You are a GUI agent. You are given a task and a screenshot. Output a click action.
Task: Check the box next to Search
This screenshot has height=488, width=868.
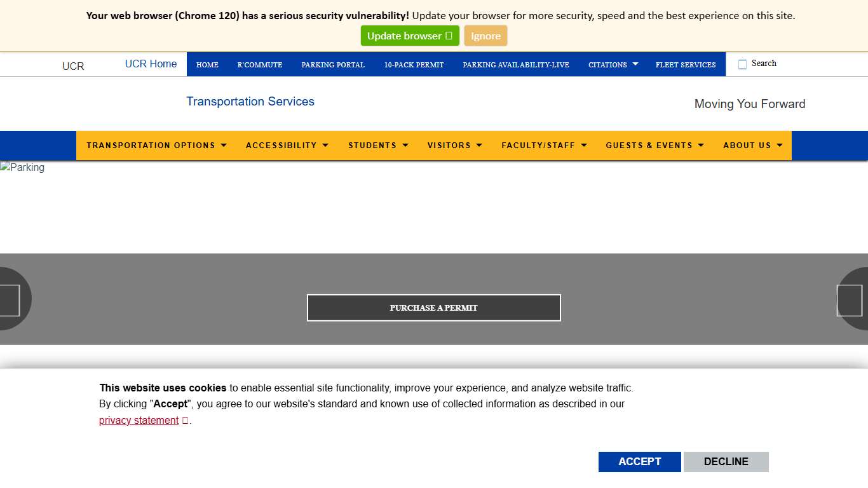[742, 64]
